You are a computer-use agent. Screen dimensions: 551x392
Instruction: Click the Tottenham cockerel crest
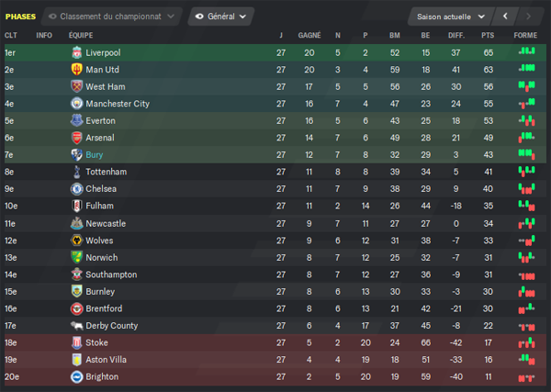tap(76, 172)
